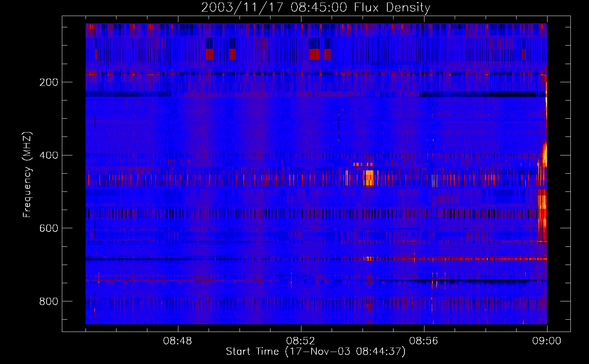Click the plot title '2003/11/17 08:45:00 Flux Density'

coord(316,7)
